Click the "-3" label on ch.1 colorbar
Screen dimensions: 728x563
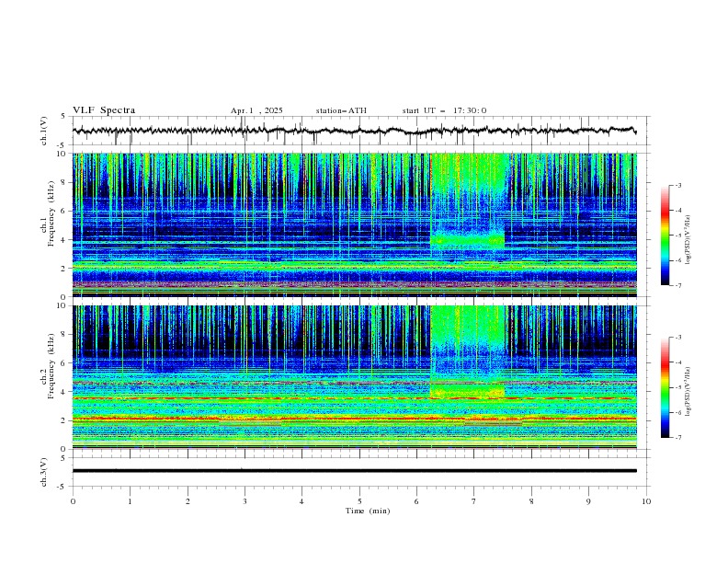click(x=678, y=185)
